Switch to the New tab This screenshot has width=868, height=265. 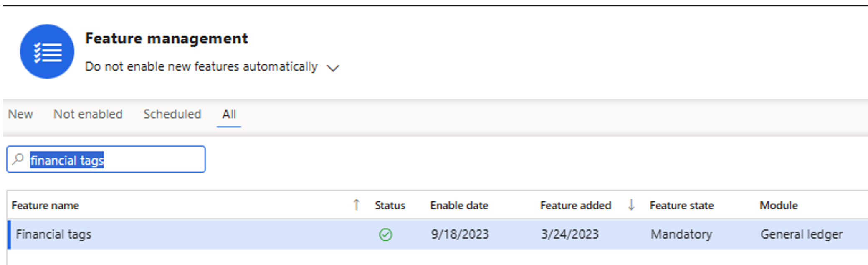coord(20,114)
